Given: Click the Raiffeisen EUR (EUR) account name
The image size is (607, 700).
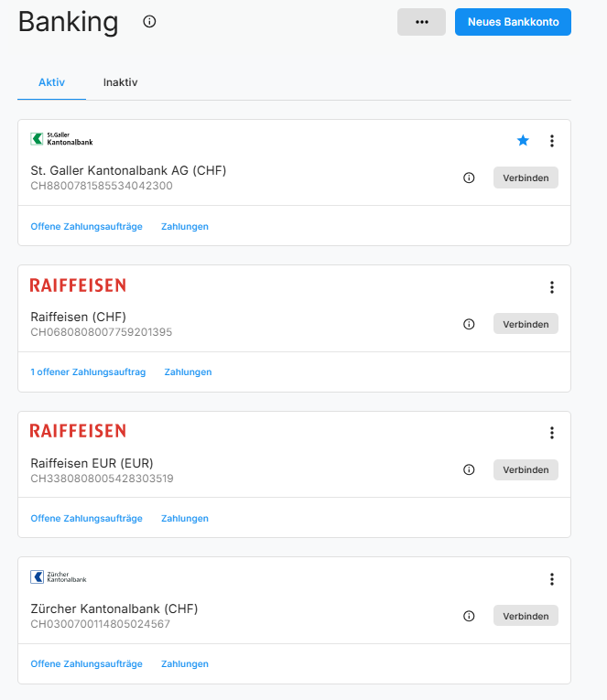Looking at the screenshot, I should click(x=92, y=463).
